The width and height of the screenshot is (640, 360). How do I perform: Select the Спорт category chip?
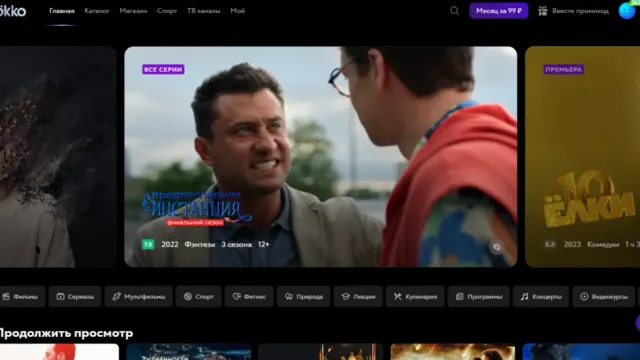click(199, 297)
